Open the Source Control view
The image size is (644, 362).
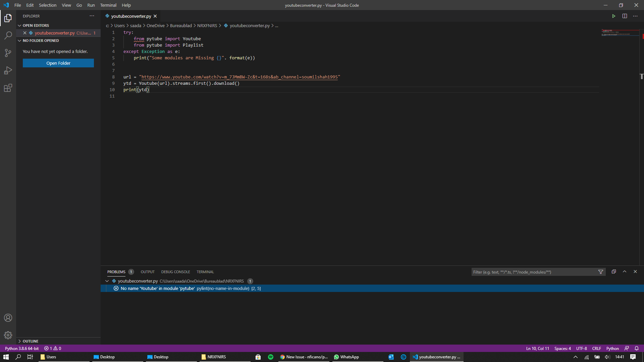[8, 53]
